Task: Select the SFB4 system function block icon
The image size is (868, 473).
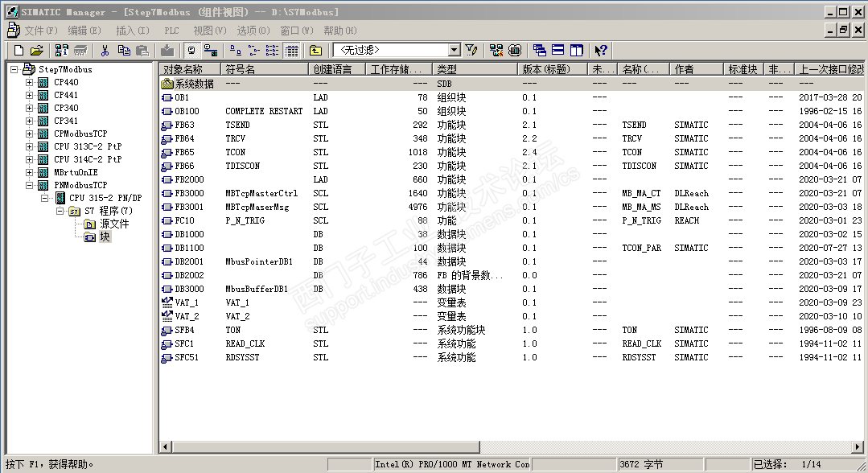Action: point(167,330)
